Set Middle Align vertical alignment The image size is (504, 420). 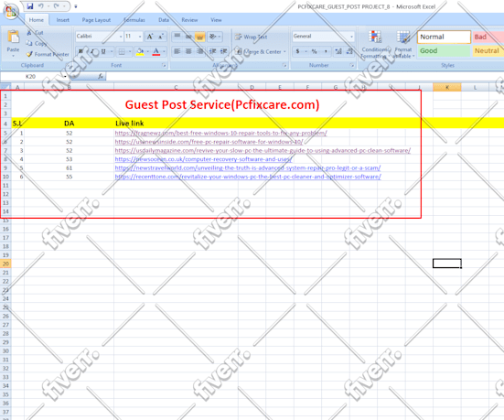coord(188,37)
